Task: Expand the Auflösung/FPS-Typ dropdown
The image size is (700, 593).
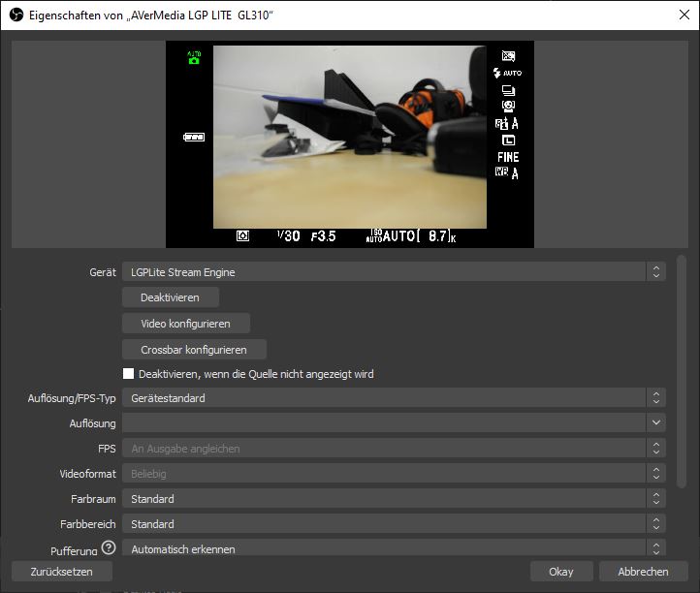Action: 393,398
